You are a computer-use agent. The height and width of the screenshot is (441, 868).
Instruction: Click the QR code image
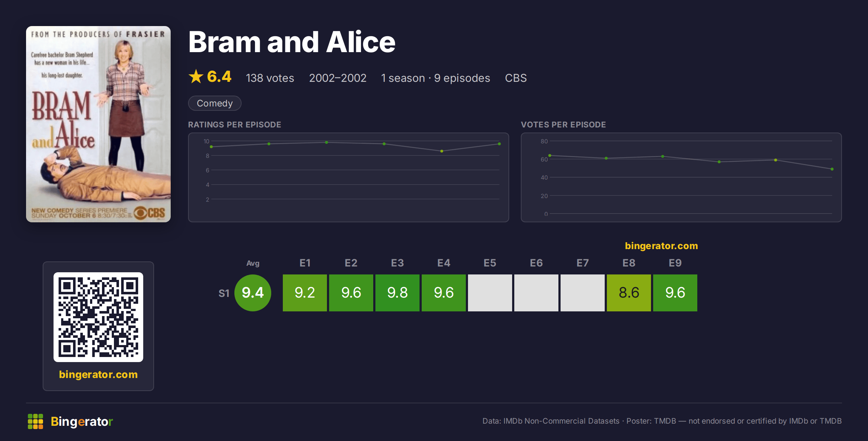pyautogui.click(x=98, y=317)
